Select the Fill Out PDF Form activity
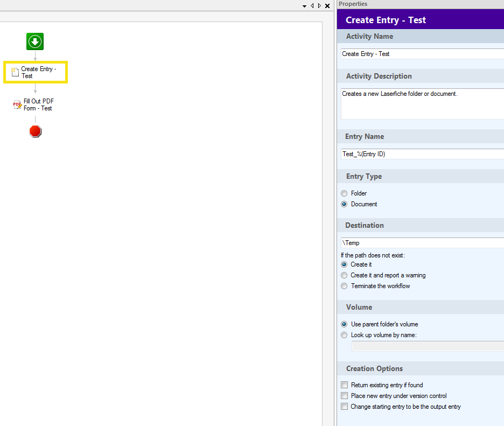Screen dimensions: 504x426 pyautogui.click(x=33, y=105)
